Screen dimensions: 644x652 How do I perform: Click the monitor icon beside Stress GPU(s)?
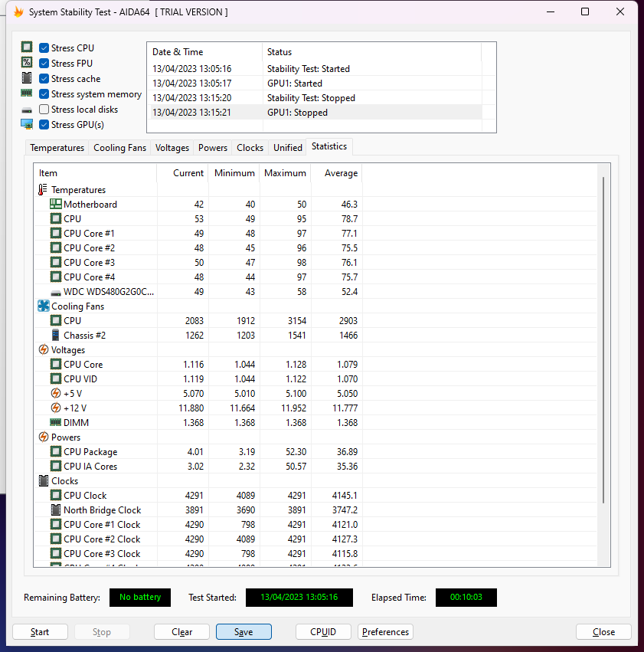(x=27, y=124)
